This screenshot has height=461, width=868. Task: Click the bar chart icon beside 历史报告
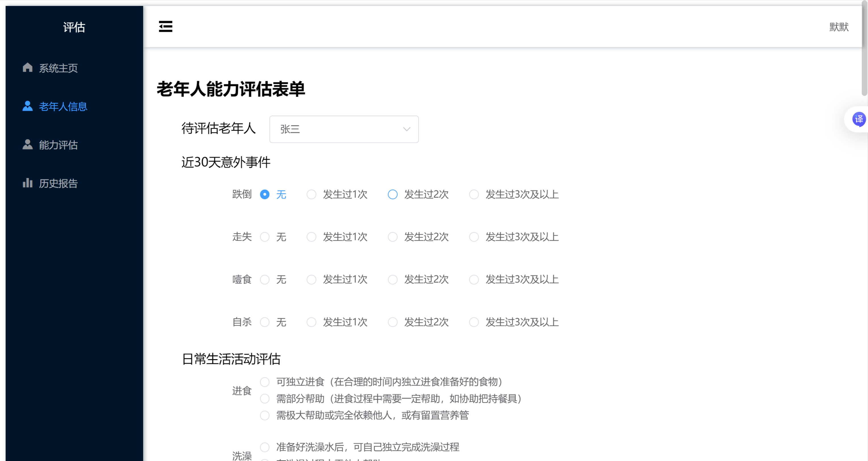click(27, 183)
